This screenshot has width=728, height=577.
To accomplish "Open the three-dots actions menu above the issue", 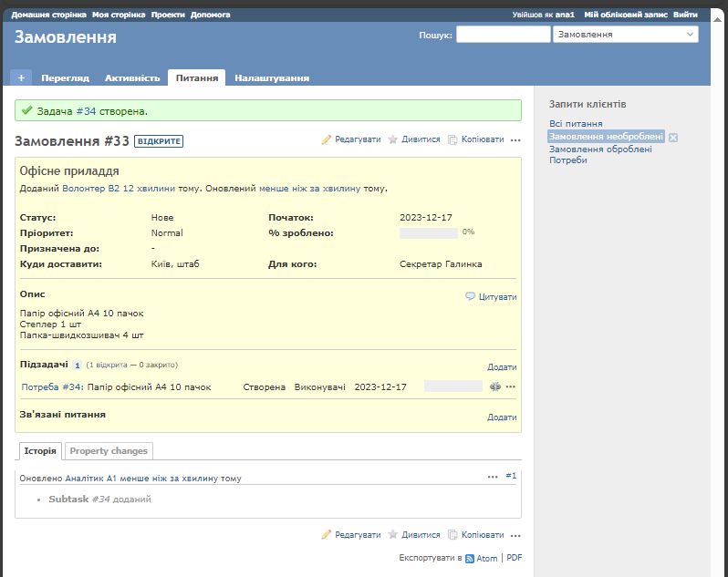I will pyautogui.click(x=515, y=140).
